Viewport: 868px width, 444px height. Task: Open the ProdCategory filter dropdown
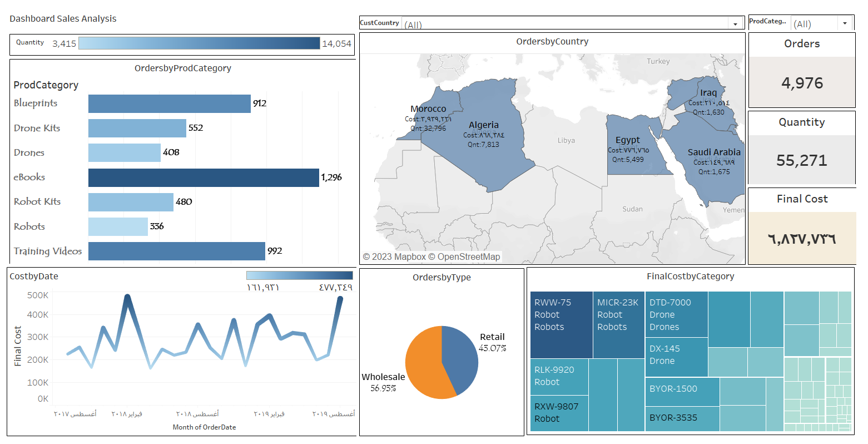[x=845, y=23]
